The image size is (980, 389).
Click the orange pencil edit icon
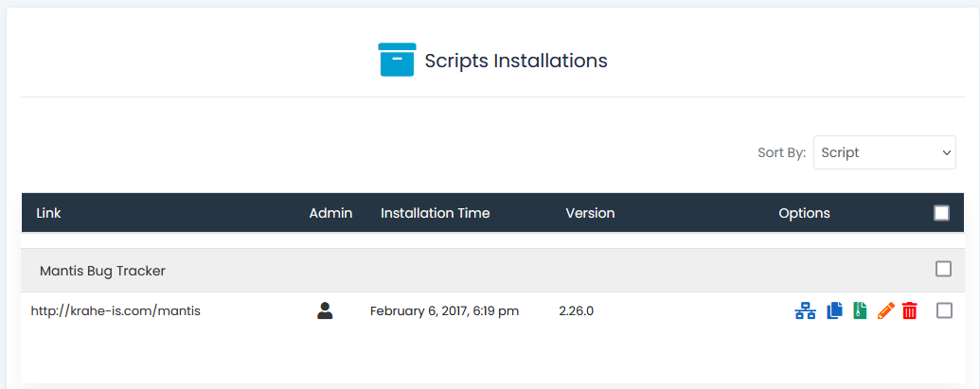pyautogui.click(x=885, y=310)
